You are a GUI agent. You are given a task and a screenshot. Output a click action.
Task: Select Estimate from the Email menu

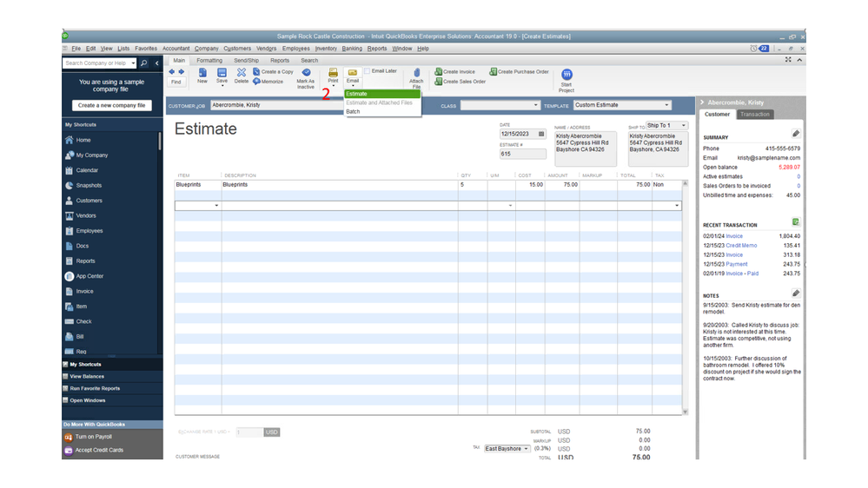pos(357,94)
